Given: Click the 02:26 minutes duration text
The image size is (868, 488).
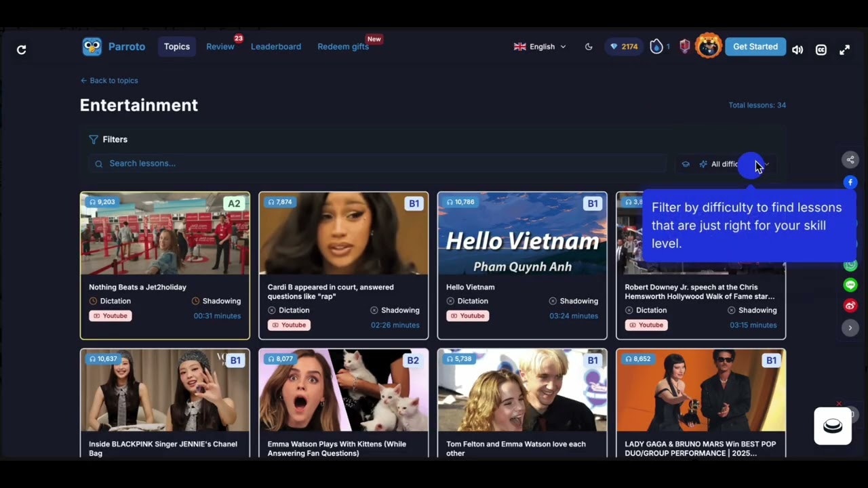Looking at the screenshot, I should [395, 325].
